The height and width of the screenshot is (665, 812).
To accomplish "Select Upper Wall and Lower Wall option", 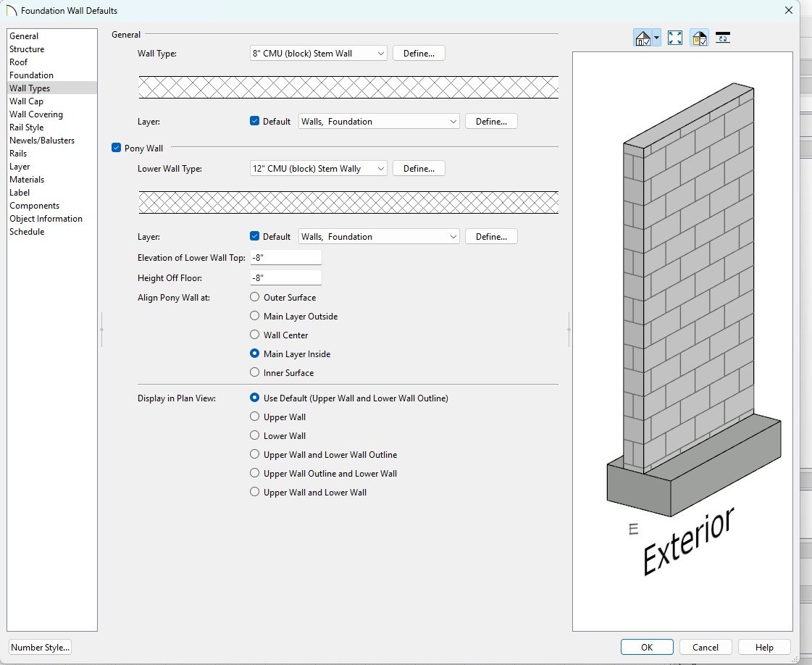I will coord(254,492).
